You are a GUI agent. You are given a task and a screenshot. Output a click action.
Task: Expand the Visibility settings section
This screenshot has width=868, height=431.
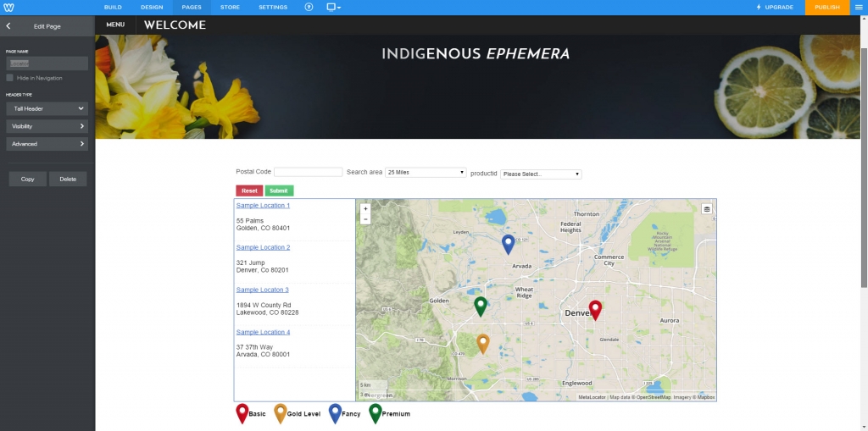[x=47, y=126]
